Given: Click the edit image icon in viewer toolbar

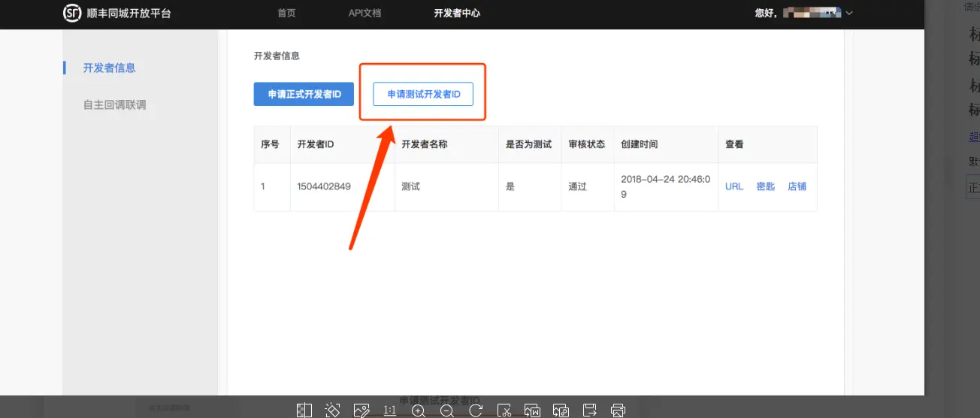Looking at the screenshot, I should (361, 410).
